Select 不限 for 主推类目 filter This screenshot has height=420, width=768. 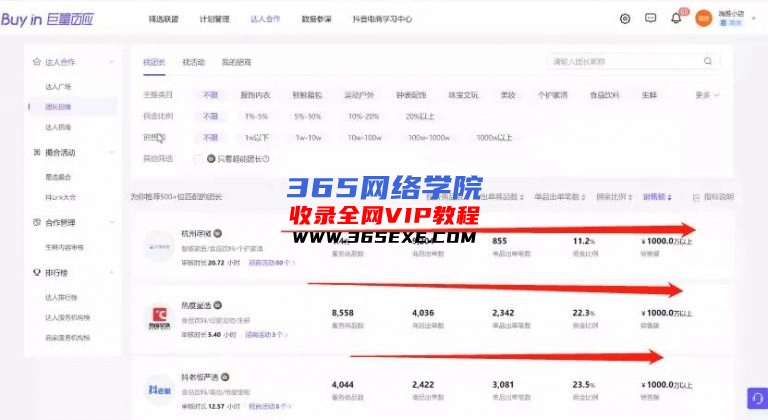(211, 95)
